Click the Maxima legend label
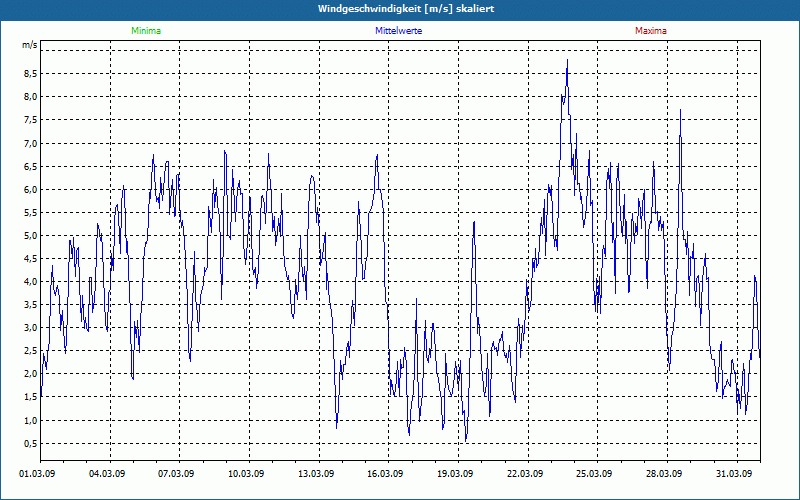 pyautogui.click(x=651, y=31)
